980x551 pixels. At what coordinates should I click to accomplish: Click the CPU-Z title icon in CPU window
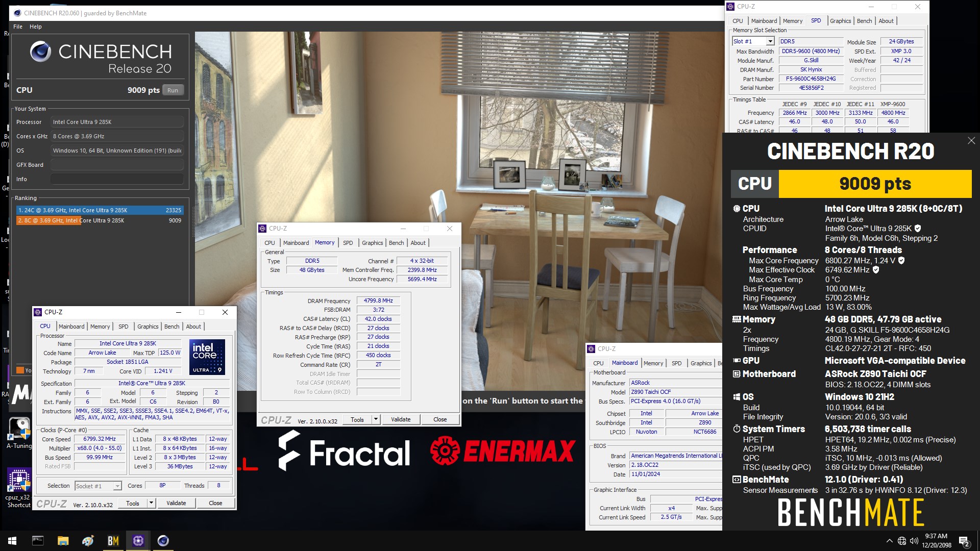click(38, 312)
